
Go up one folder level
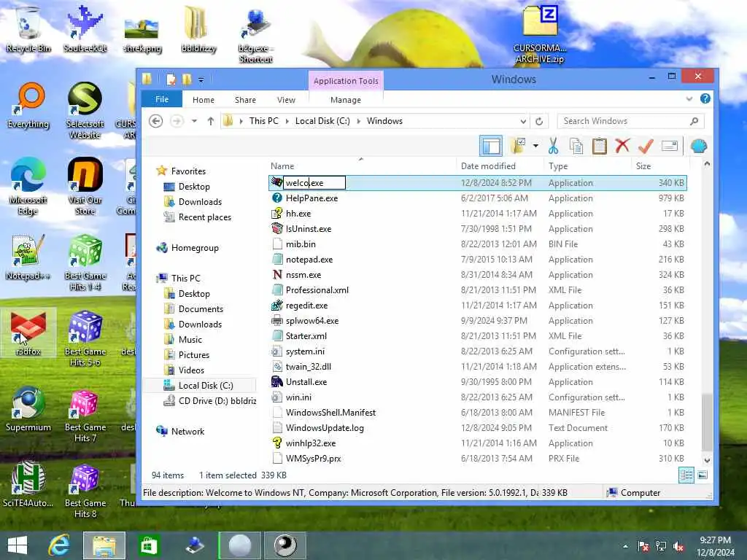coord(211,121)
